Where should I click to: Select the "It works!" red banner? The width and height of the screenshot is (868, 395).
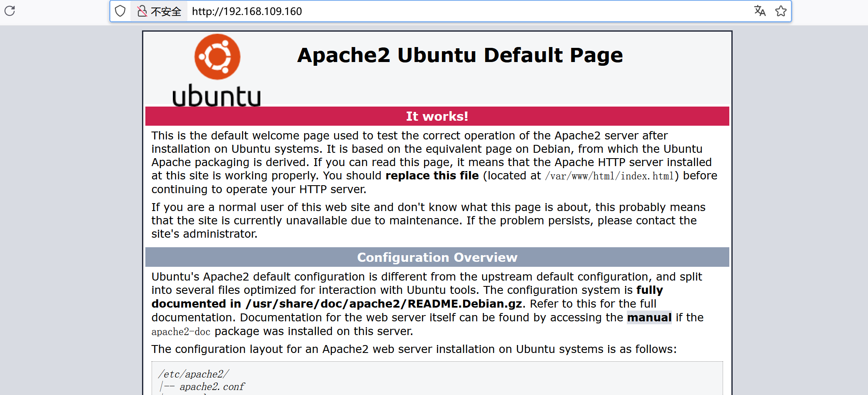coord(437,116)
